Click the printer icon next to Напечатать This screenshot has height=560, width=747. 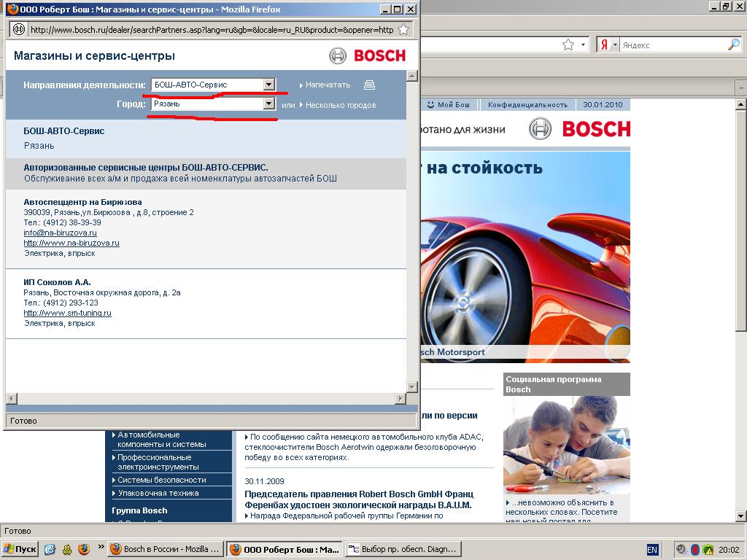(370, 85)
